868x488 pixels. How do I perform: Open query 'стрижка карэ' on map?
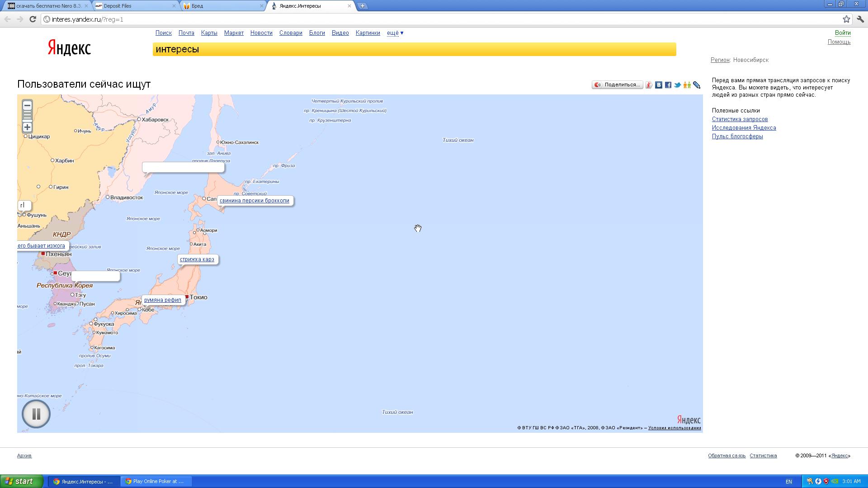point(197,259)
